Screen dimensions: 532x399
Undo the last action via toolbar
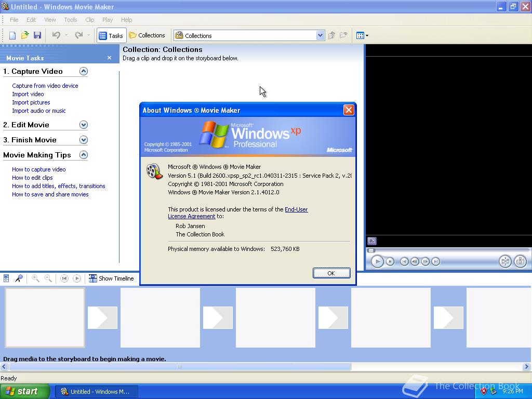click(56, 35)
